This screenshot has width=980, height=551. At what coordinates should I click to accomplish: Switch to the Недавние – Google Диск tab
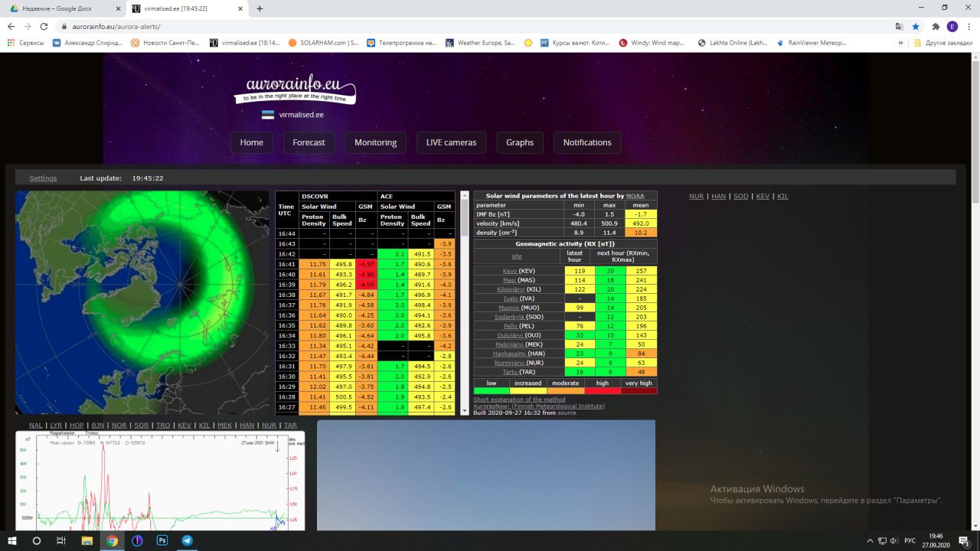[x=64, y=8]
